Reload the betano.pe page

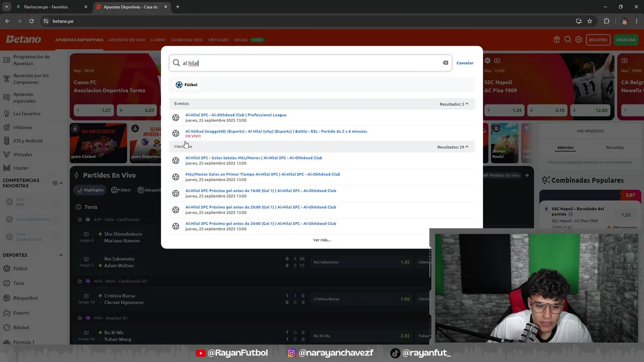pos(31,21)
